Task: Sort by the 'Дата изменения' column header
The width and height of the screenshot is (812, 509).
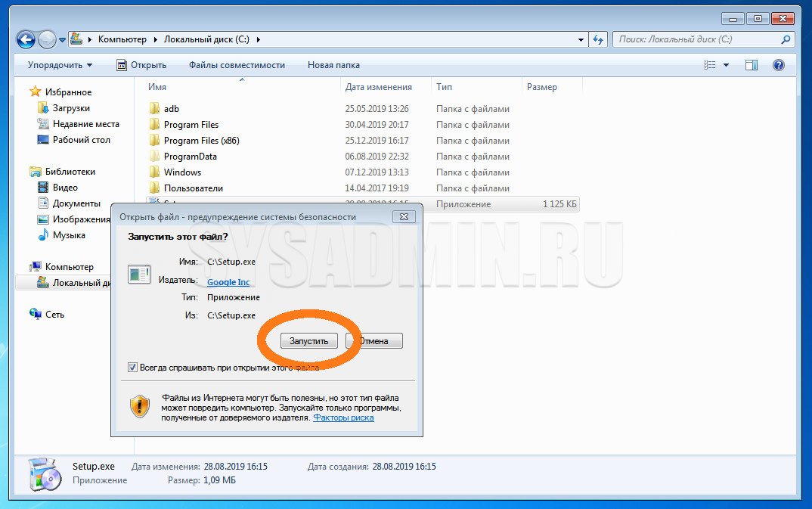Action: pyautogui.click(x=378, y=87)
